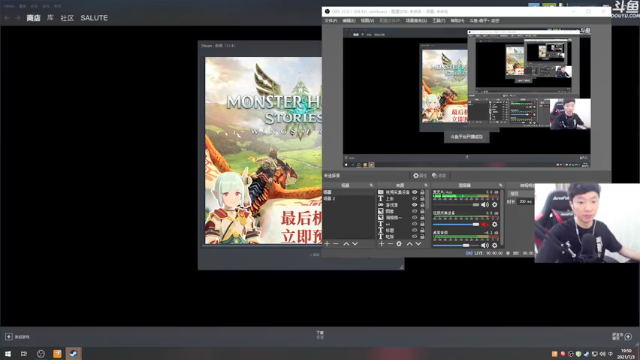Viewport: 640px width, 360px height.
Task: Unmute the red muted speaker icon in mixer
Action: click(x=484, y=224)
